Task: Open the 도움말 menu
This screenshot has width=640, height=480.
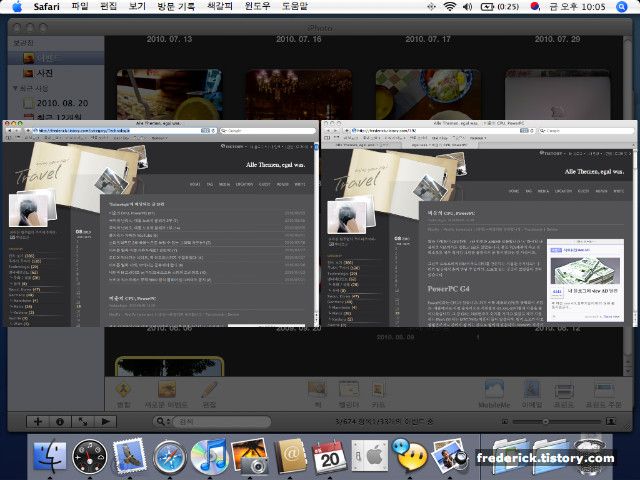Action: pos(295,7)
